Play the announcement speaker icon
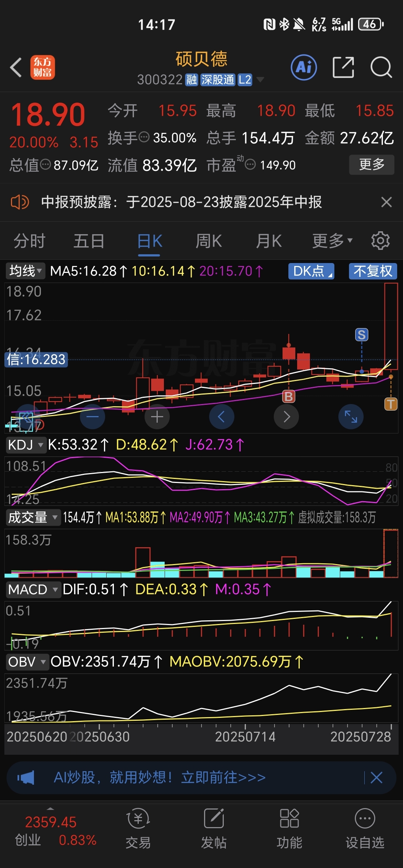This screenshot has height=868, width=403. coord(20,202)
